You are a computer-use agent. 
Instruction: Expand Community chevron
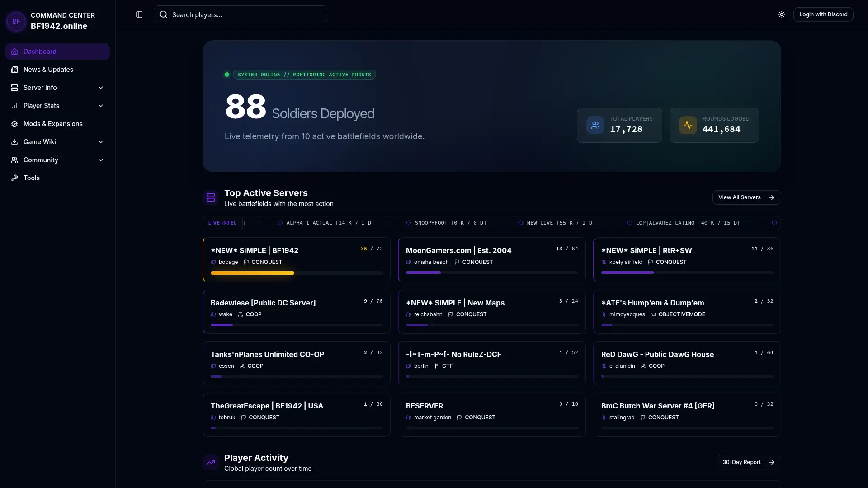tap(101, 160)
